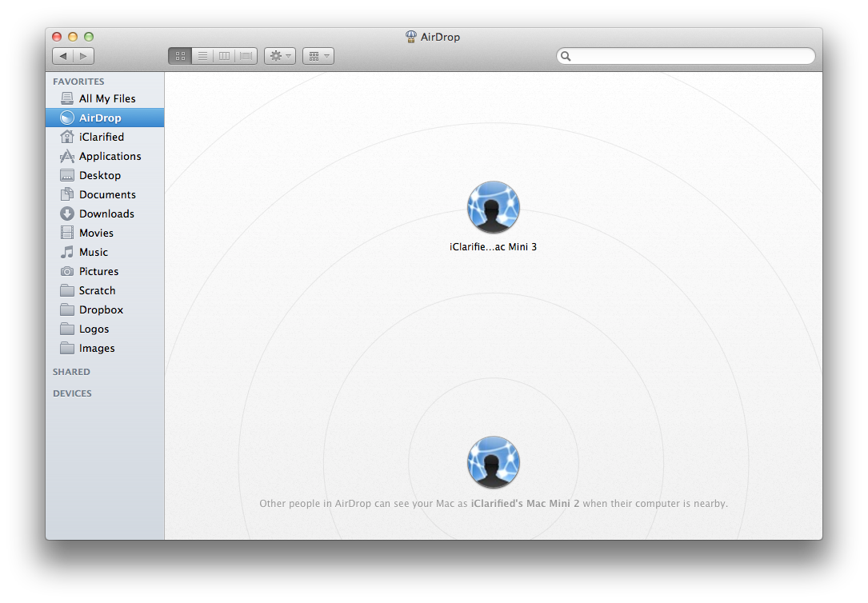Screen dimensions: 868x603
Task: Open All My Files in sidebar
Action: click(106, 98)
